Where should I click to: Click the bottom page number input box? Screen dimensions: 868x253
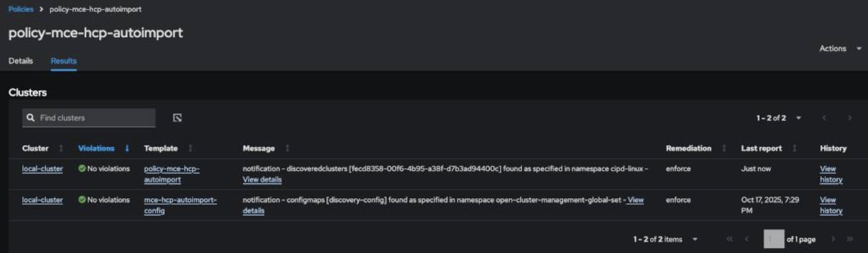point(773,239)
